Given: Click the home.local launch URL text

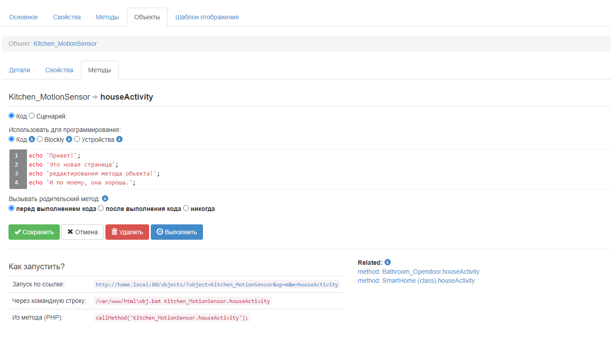Looking at the screenshot, I should coord(217,285).
